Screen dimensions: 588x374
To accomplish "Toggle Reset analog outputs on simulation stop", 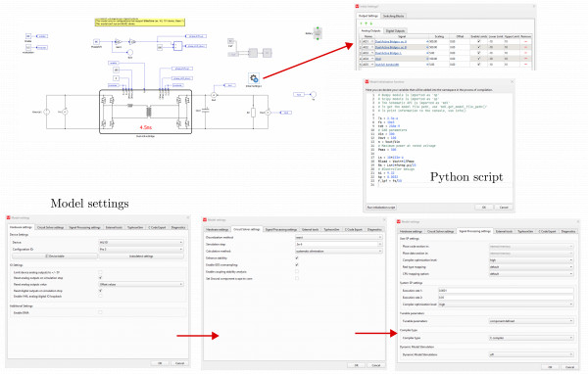I will coord(100,278).
